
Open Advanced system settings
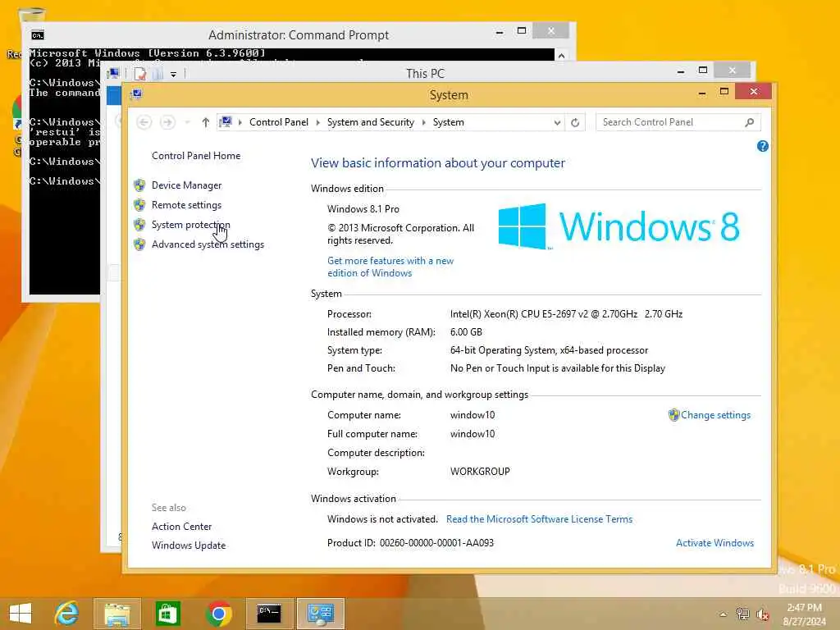tap(208, 244)
